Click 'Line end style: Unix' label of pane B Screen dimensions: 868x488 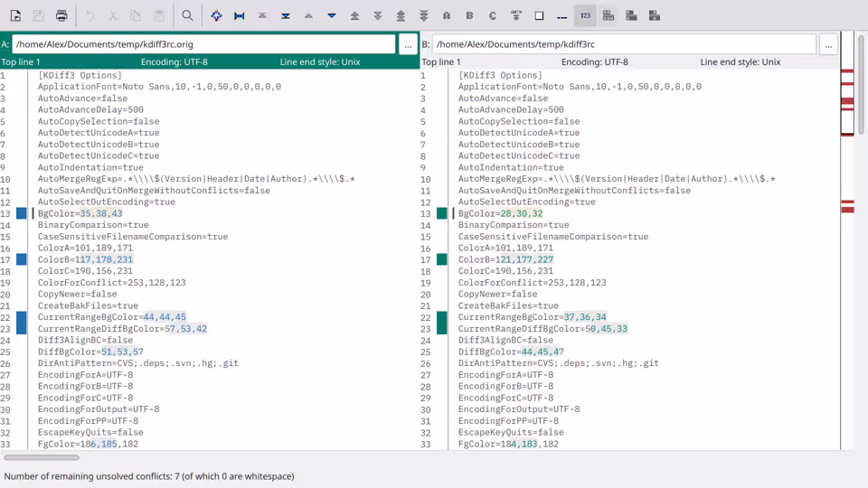click(x=741, y=62)
